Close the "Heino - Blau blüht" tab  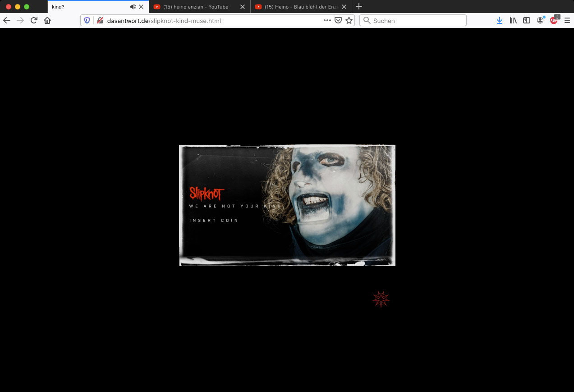(344, 7)
